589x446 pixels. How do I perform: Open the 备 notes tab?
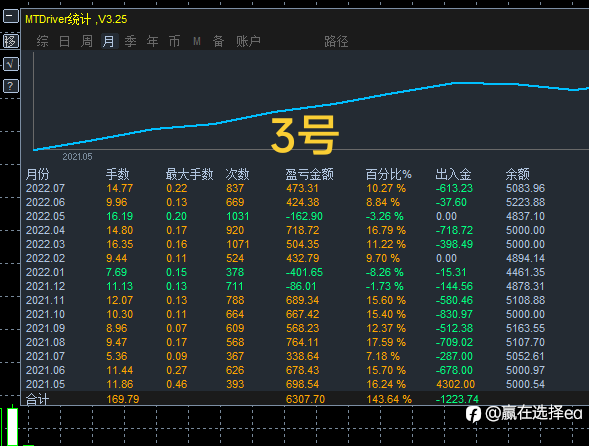click(219, 41)
